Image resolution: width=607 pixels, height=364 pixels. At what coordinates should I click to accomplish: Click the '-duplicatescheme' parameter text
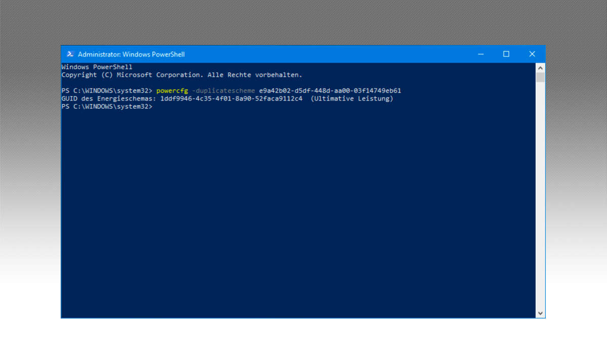(x=224, y=90)
